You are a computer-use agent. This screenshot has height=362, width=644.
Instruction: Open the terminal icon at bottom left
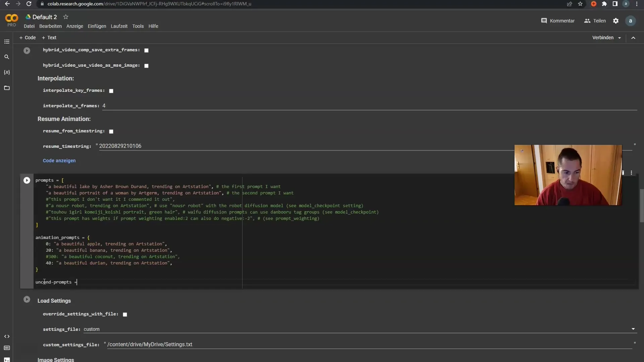pyautogui.click(x=7, y=360)
